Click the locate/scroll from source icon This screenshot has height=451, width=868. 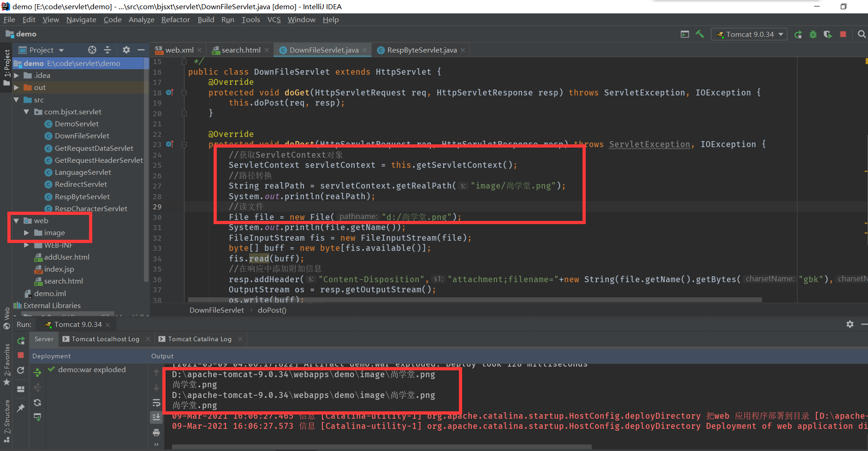tap(92, 50)
